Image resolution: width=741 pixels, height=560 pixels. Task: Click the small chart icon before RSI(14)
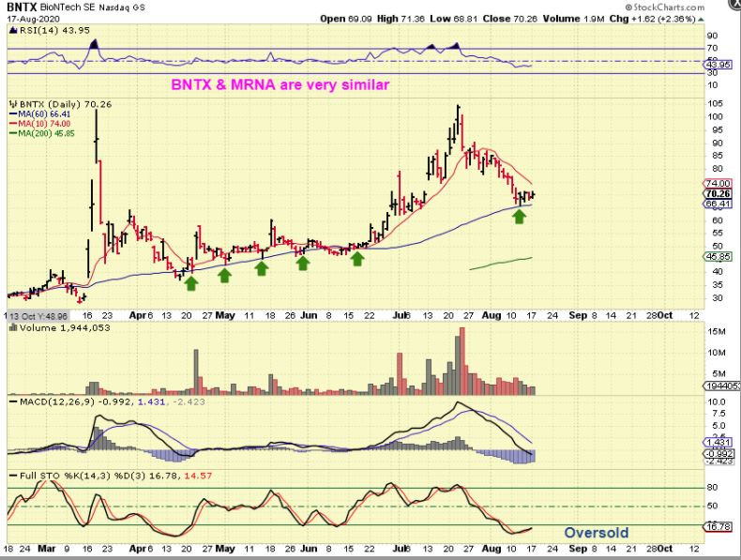pos(12,30)
